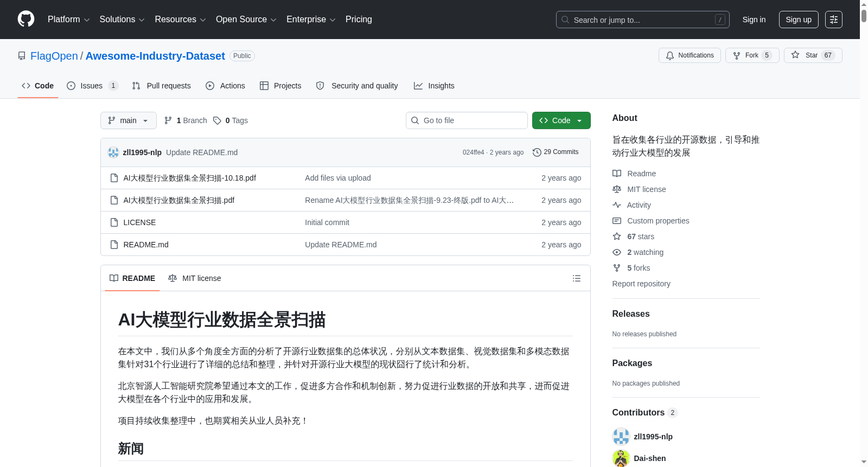The width and height of the screenshot is (868, 467).
Task: Expand the Solutions menu
Action: coord(122,20)
